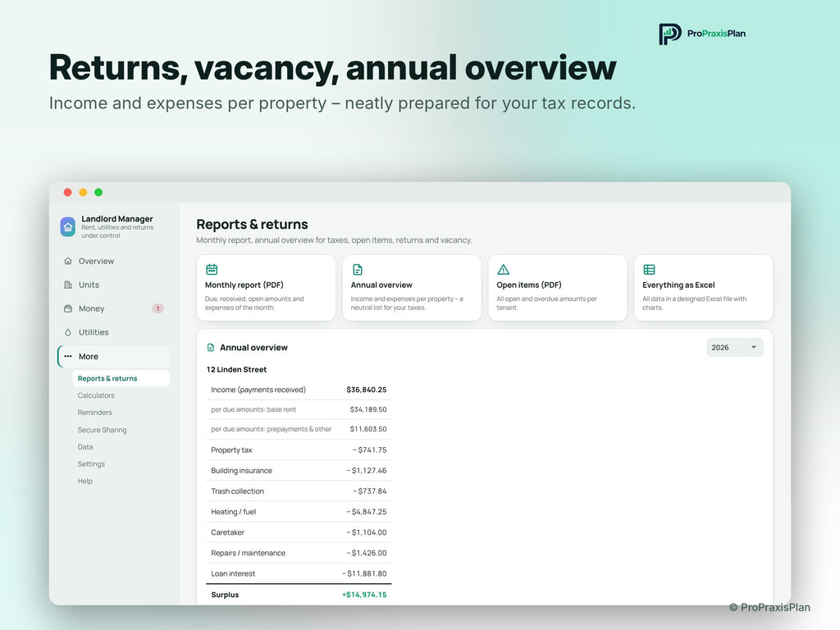Open the Money section
840x630 pixels.
(113, 308)
